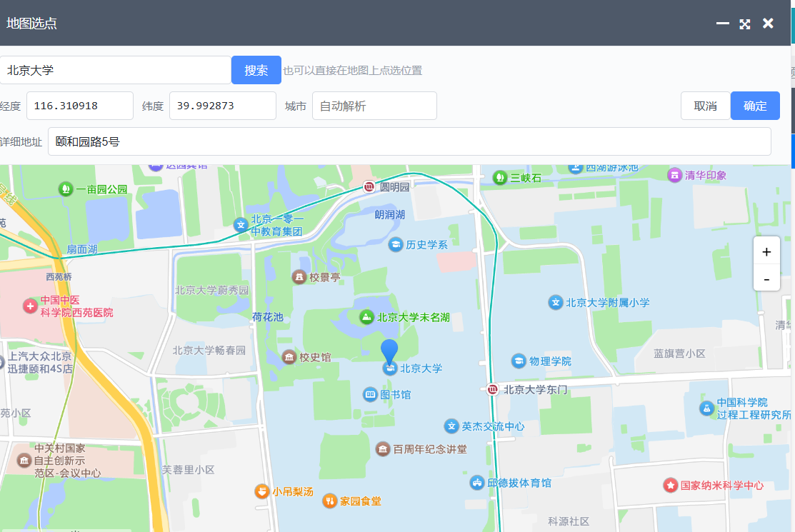Viewport: 795px width, 532px height.
Task: Click the 芙蓉里小区 label
Action: tap(188, 470)
